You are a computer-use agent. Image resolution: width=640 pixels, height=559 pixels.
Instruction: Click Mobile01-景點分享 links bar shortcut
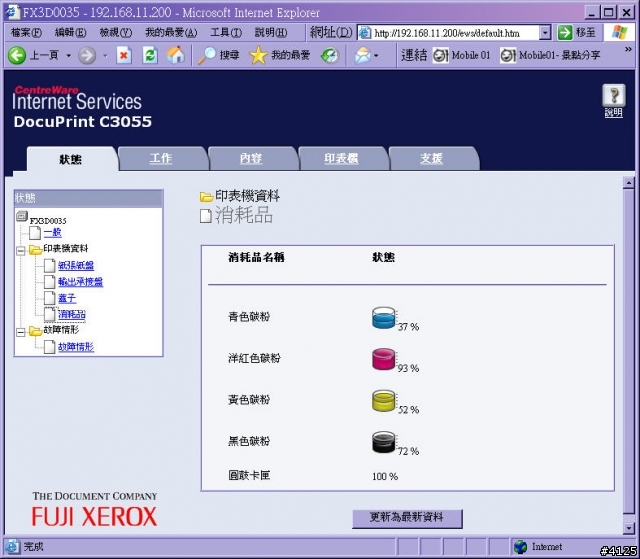550,55
